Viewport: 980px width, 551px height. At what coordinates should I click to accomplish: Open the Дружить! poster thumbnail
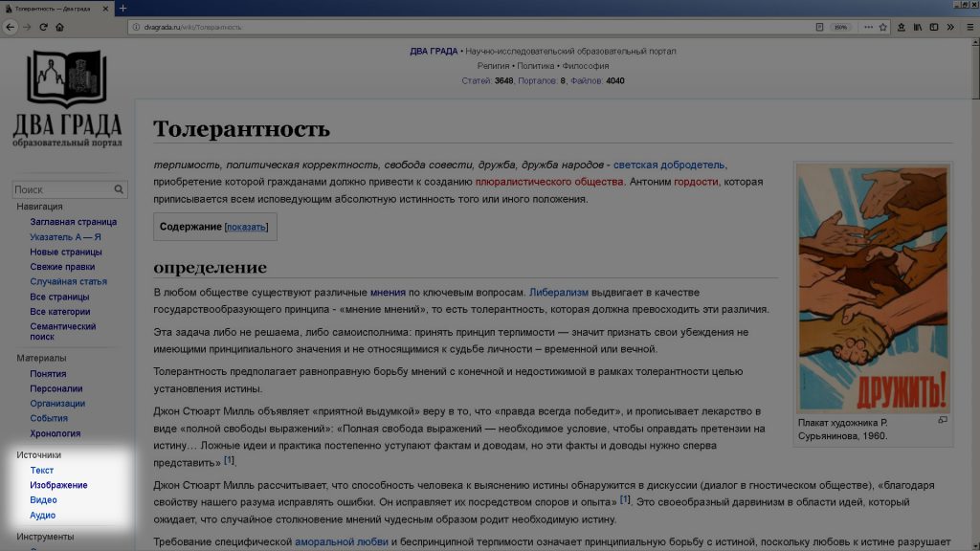pos(873,287)
